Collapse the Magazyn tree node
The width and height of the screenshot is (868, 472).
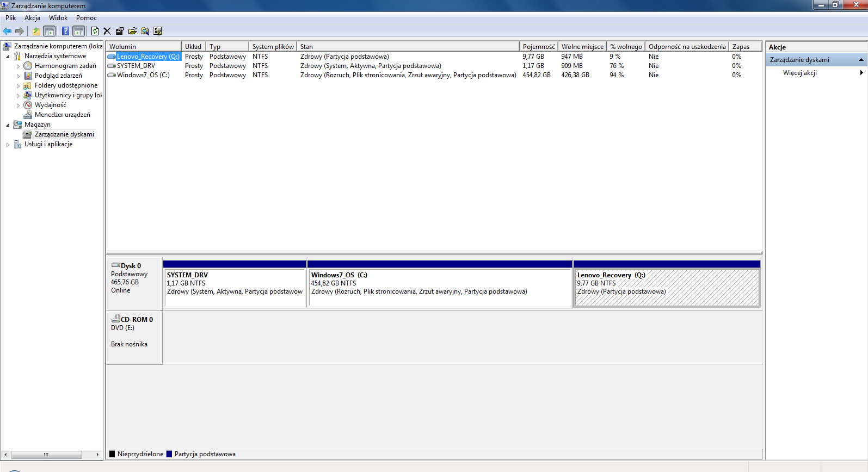pos(8,125)
